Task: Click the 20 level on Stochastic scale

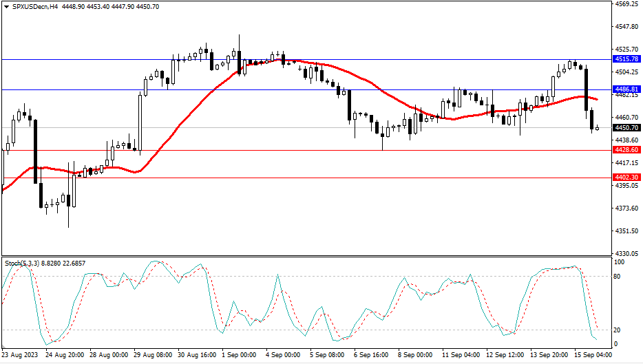Action: click(x=618, y=330)
